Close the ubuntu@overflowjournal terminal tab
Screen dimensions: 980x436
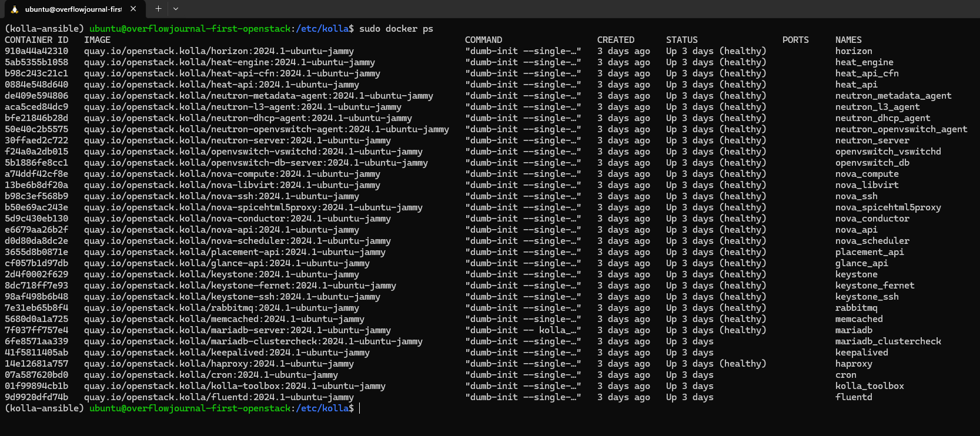(133, 9)
